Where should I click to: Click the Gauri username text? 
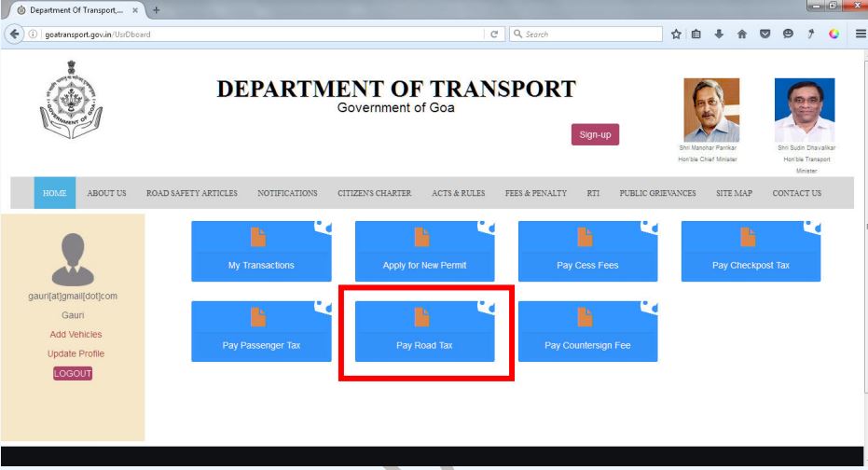click(73, 315)
